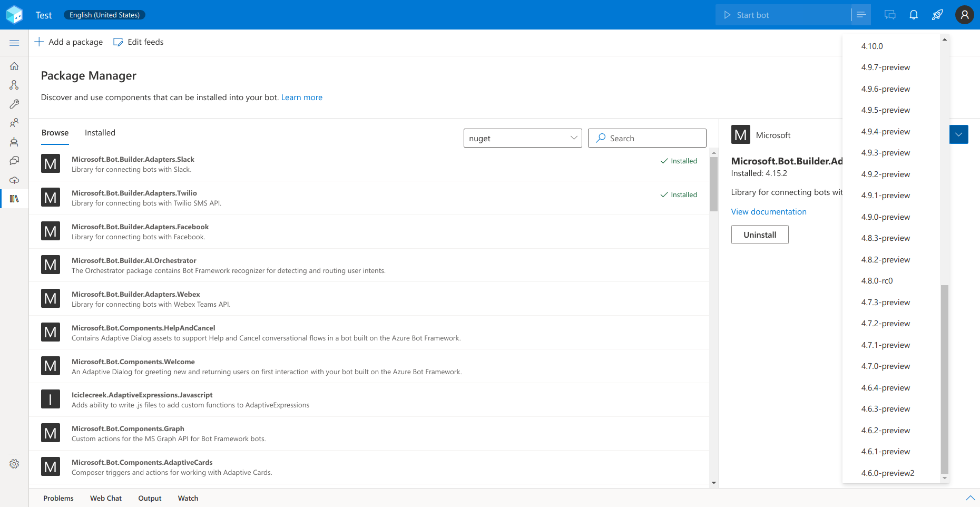Choose version 4.8.0-rc0
This screenshot has width=980, height=507.
pyautogui.click(x=891, y=281)
